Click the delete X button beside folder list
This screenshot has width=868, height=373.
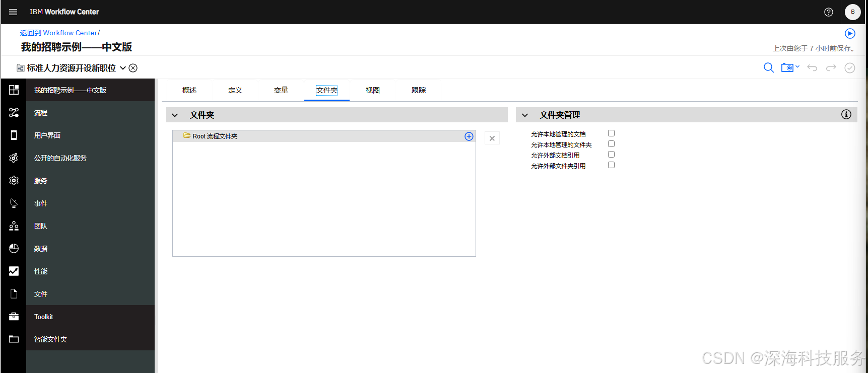coord(492,138)
